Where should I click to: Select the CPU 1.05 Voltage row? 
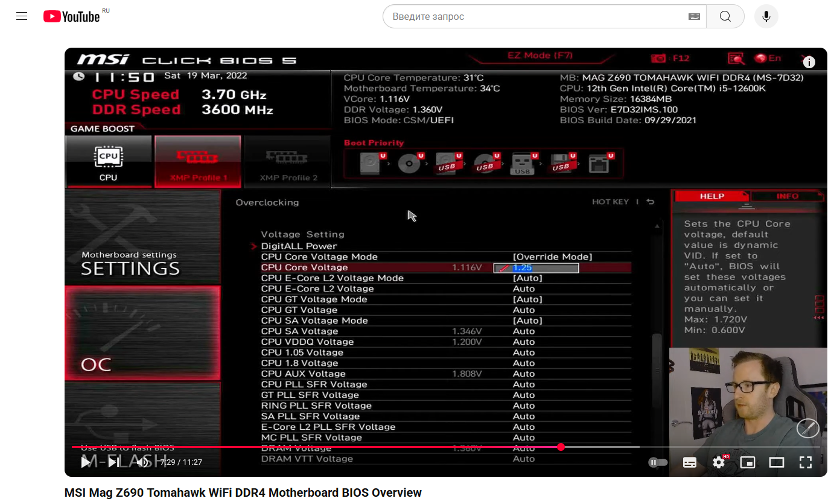tap(446, 352)
